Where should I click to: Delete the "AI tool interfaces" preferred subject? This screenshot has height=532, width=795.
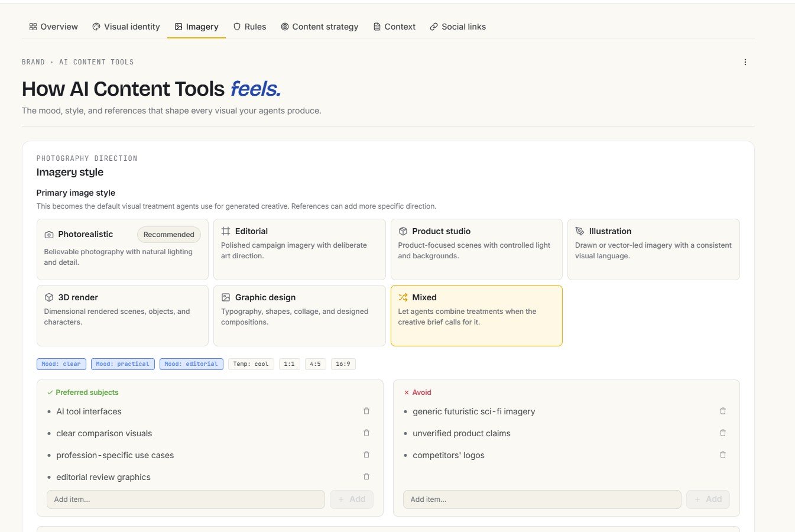coord(366,411)
